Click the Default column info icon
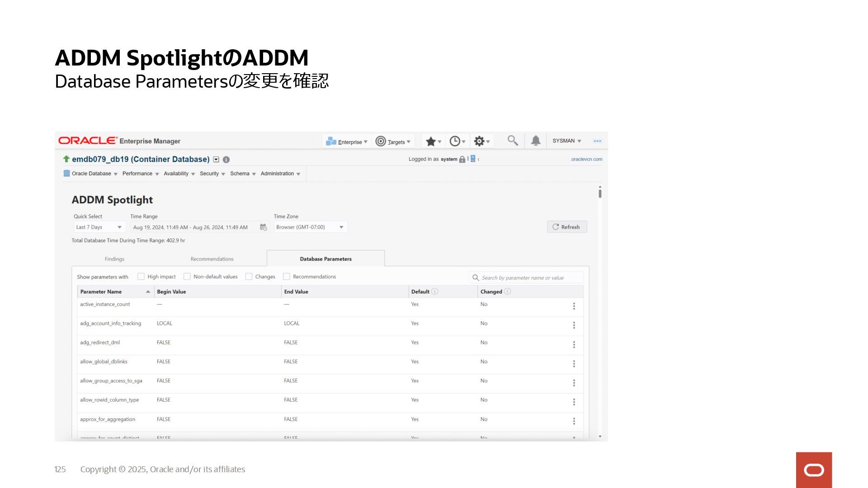868x488 pixels. pyautogui.click(x=435, y=291)
